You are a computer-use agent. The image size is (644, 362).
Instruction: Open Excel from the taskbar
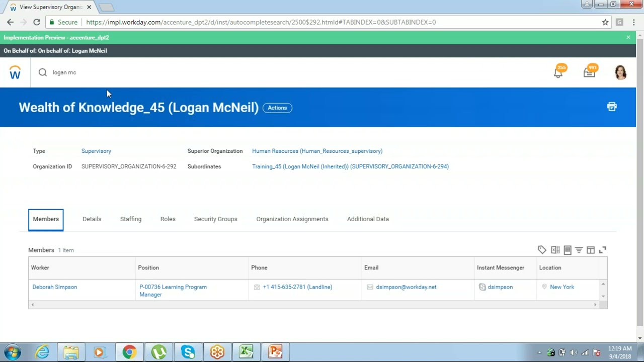246,352
